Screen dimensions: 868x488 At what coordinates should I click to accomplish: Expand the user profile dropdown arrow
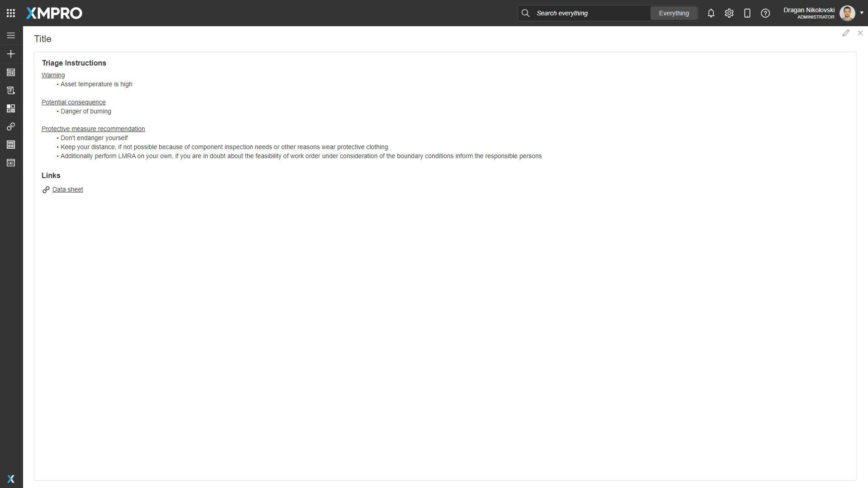862,13
